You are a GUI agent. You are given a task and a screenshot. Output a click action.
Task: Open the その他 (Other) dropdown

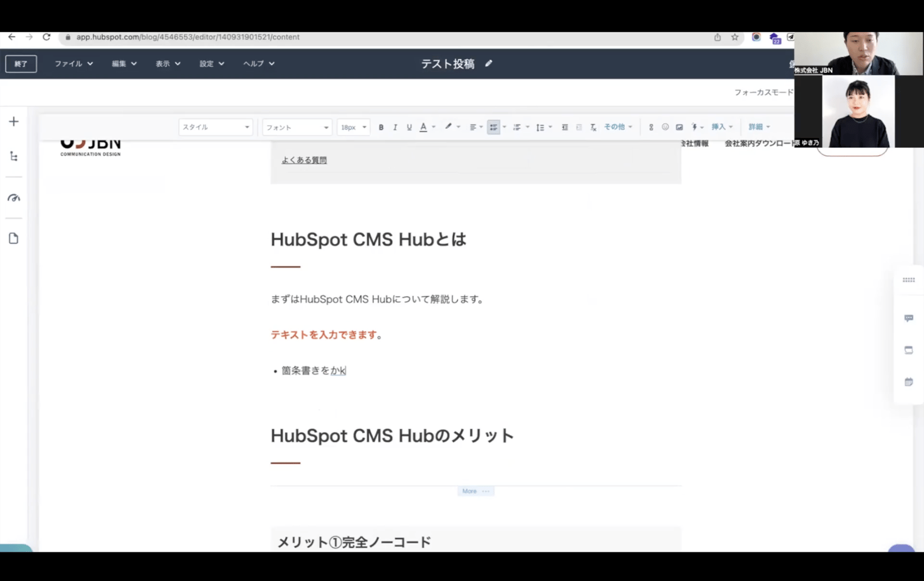click(618, 127)
